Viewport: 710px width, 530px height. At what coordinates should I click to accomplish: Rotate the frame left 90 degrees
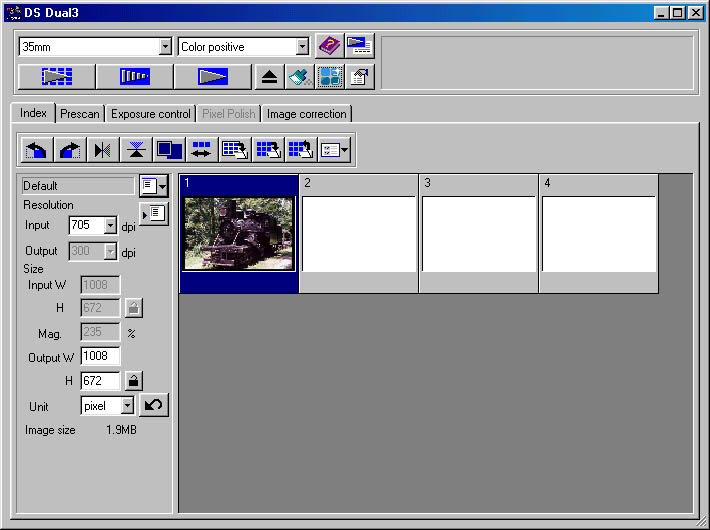[x=37, y=150]
